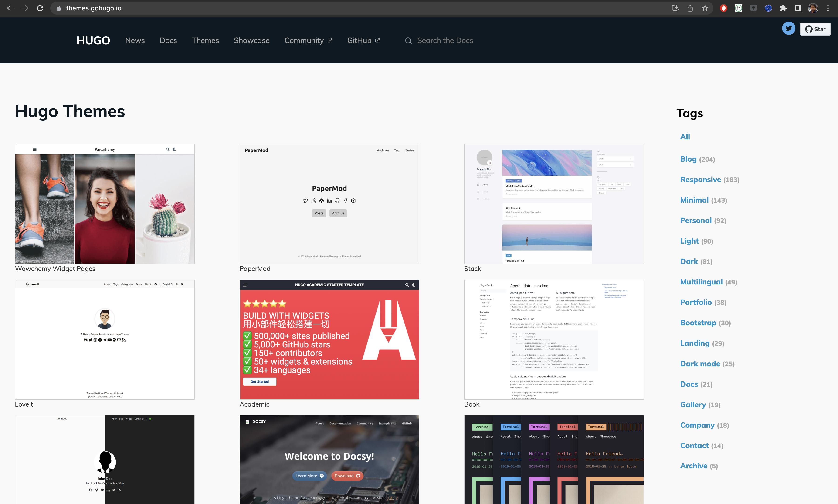Open Chrome's three-dot browser menu
838x504 pixels.
tap(828, 8)
